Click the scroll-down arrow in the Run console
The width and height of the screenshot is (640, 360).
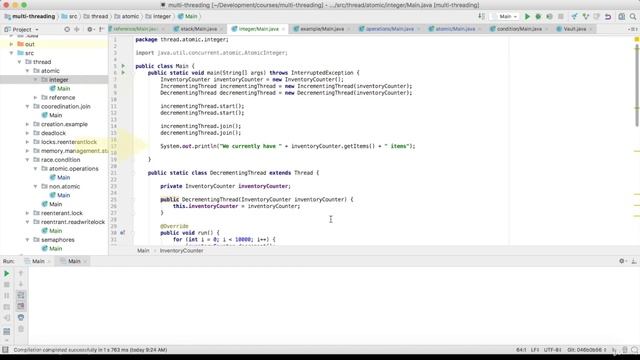(x=21, y=284)
